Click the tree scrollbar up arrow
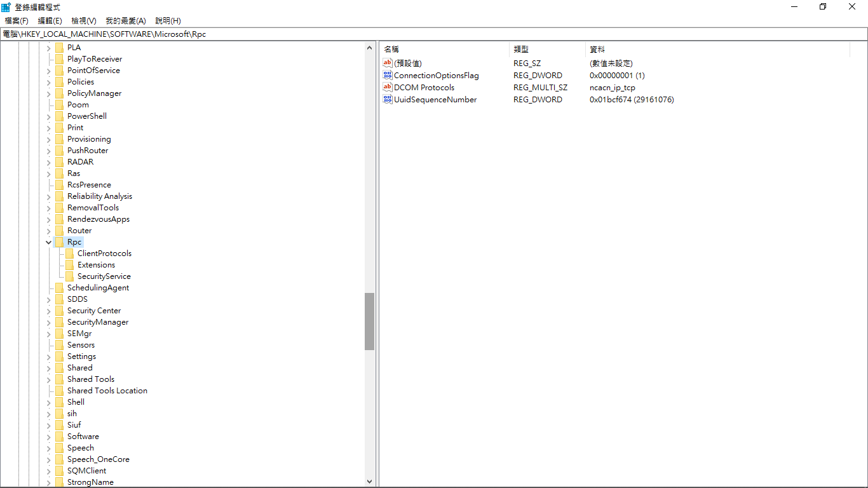868x488 pixels. 369,48
